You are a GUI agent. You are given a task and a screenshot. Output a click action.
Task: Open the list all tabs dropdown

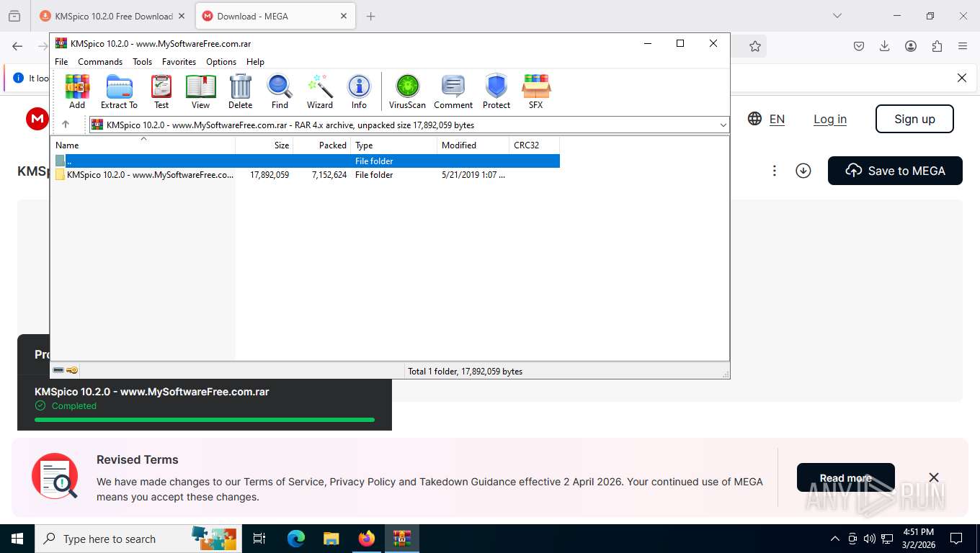[837, 16]
